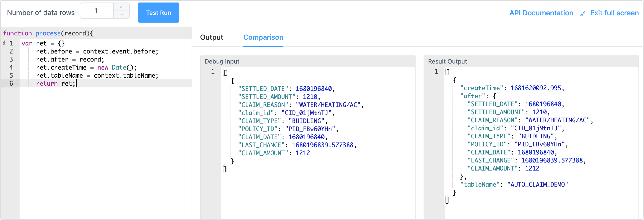Place cursor on the return ret line
The height and width of the screenshot is (220, 644).
(56, 83)
